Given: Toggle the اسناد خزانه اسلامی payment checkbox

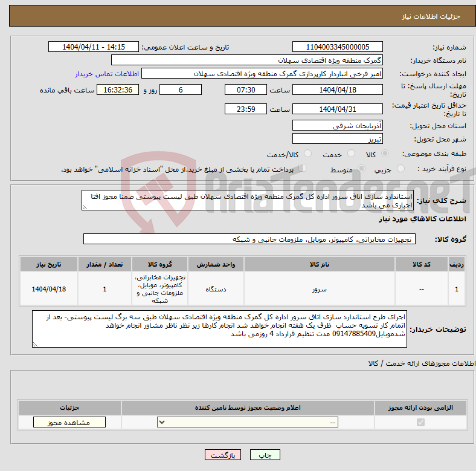Looking at the screenshot, I should click(303, 168).
